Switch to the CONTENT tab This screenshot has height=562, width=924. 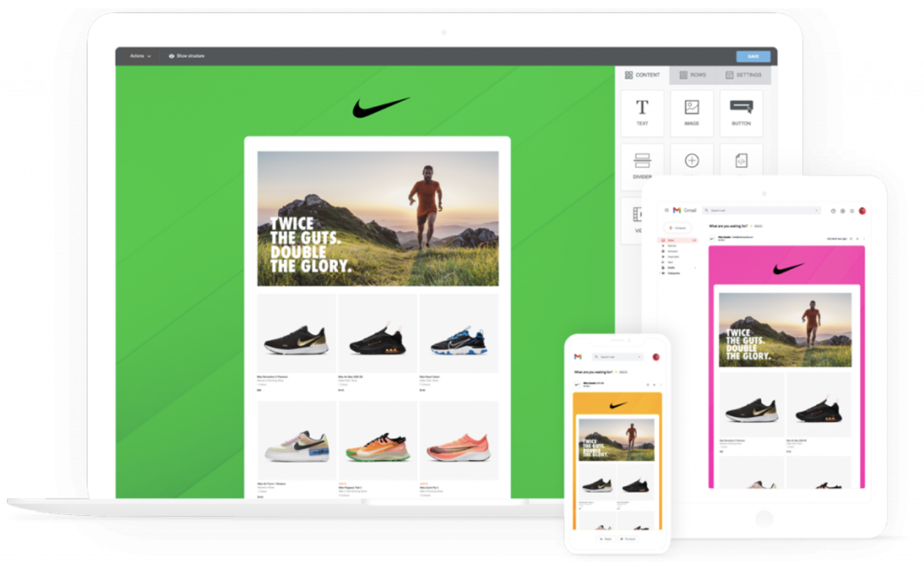(x=642, y=75)
